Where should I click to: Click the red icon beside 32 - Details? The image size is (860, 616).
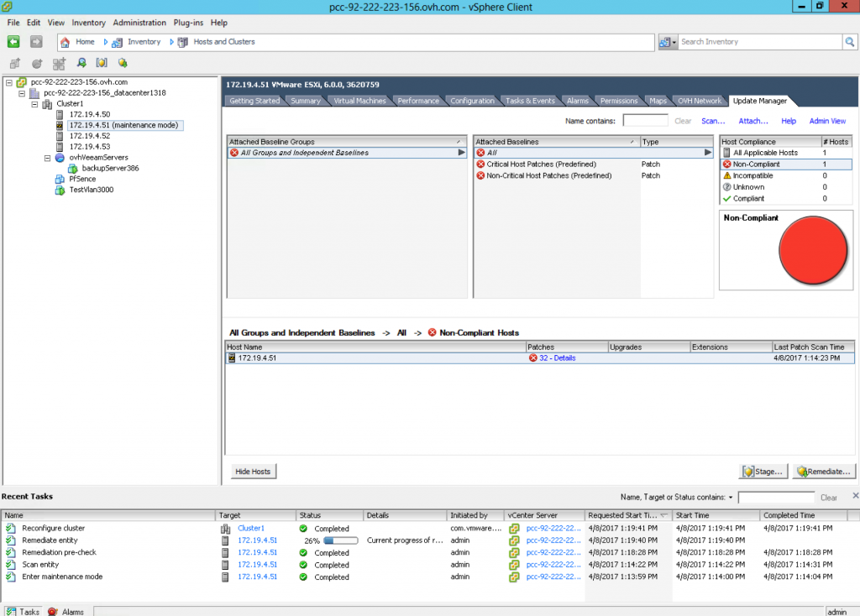click(x=532, y=358)
